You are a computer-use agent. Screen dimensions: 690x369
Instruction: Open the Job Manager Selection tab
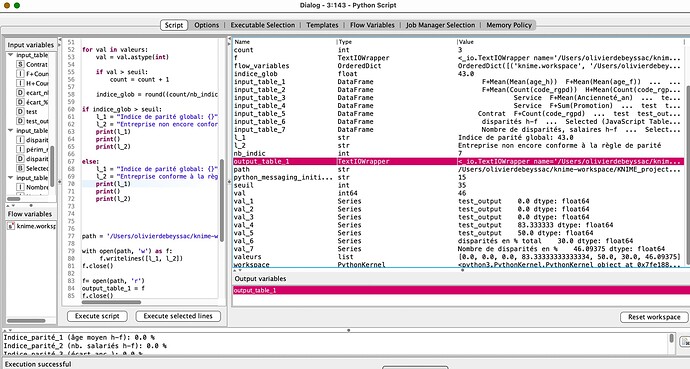(x=440, y=25)
